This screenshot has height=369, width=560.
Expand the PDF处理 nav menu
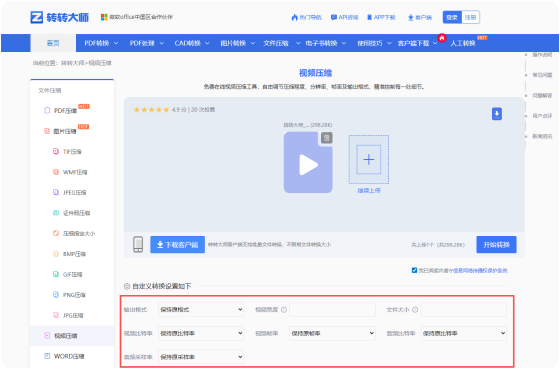pos(146,43)
